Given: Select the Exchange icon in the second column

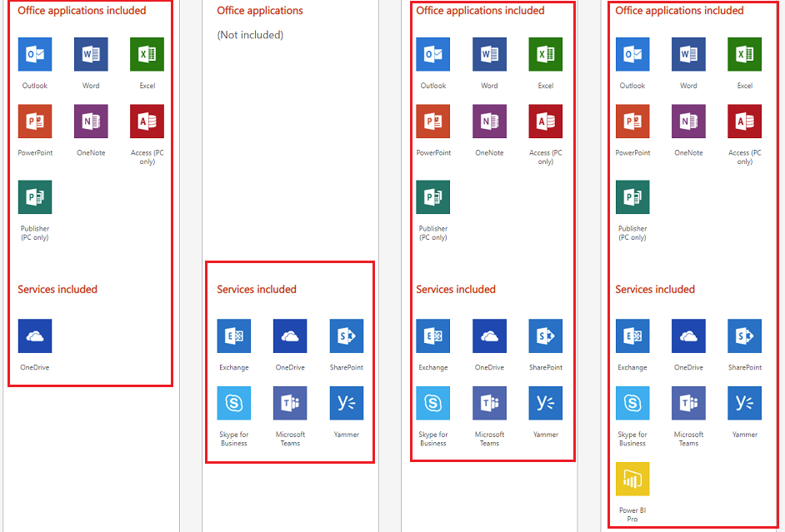Looking at the screenshot, I should pyautogui.click(x=234, y=336).
